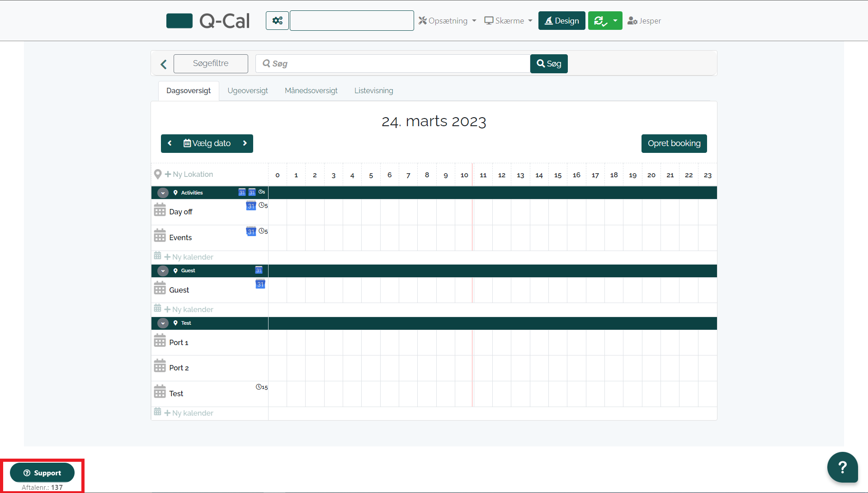Select the Port 1 calendar name
868x493 pixels.
click(x=179, y=342)
